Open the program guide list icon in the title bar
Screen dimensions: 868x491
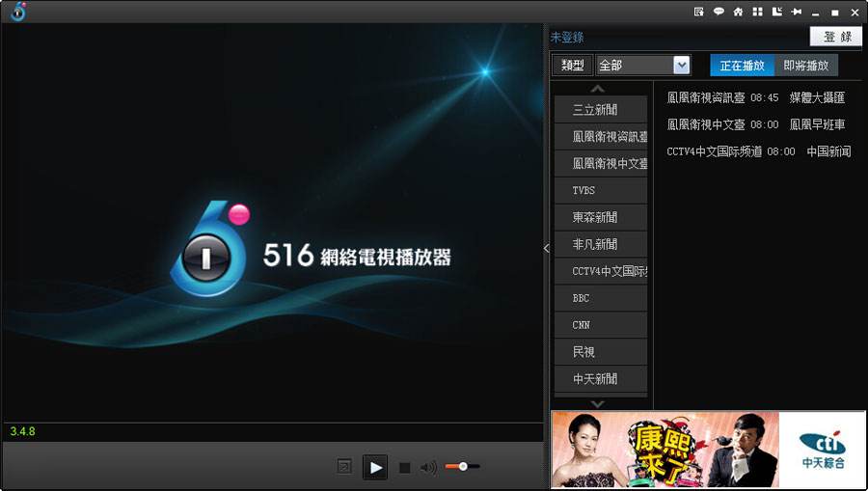(x=699, y=12)
